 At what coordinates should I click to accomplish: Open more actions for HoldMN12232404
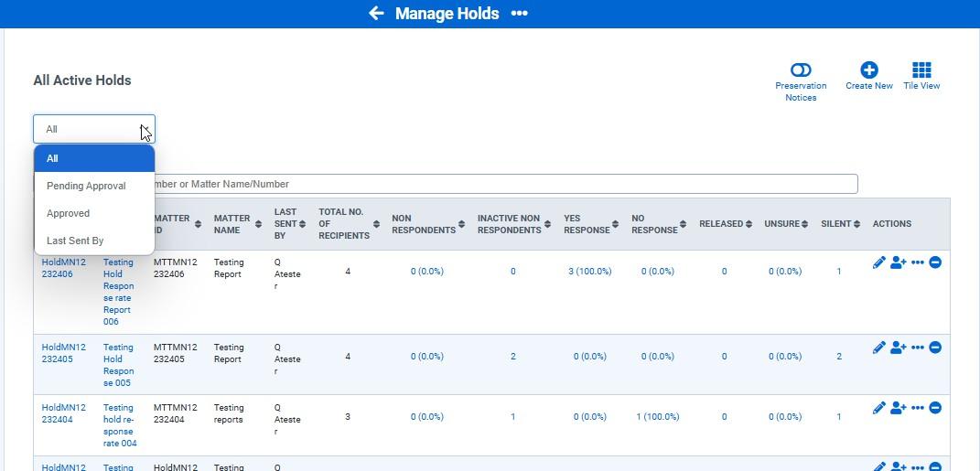coord(918,408)
